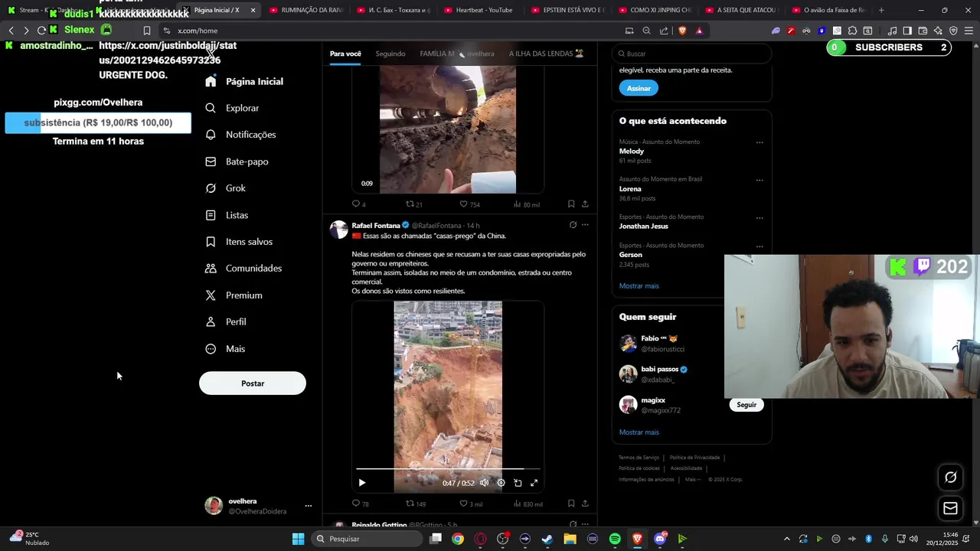
Task: Toggle the browser sidebar panel icon
Action: 907,31
